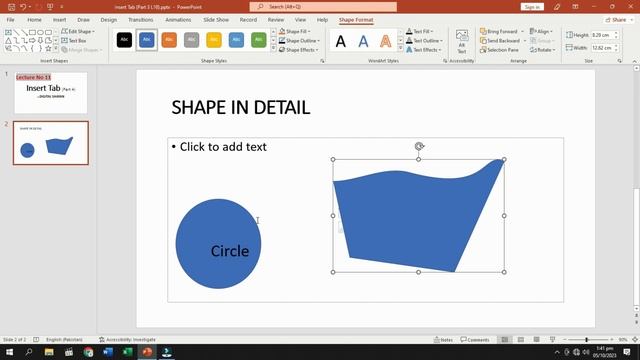The image size is (640, 360).
Task: Open Excel from the taskbar
Action: tap(127, 352)
